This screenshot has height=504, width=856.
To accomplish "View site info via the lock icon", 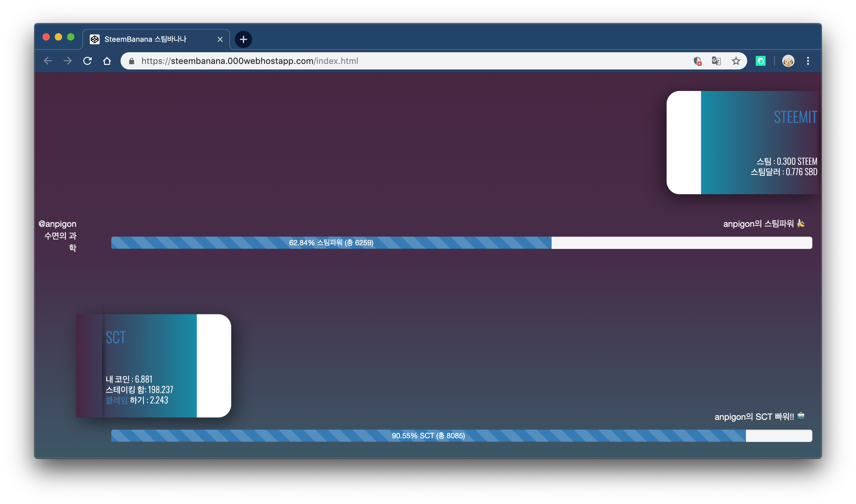I will [132, 61].
